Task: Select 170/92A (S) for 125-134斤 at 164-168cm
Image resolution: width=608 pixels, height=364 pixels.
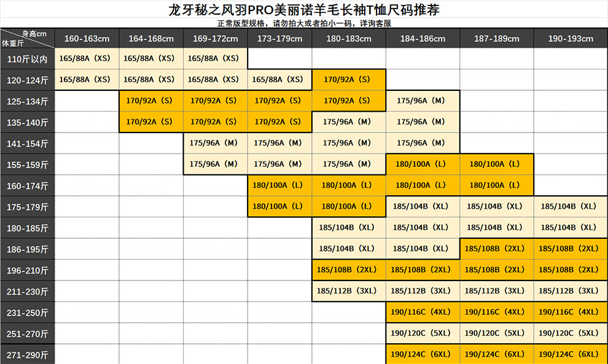Action: coord(151,101)
